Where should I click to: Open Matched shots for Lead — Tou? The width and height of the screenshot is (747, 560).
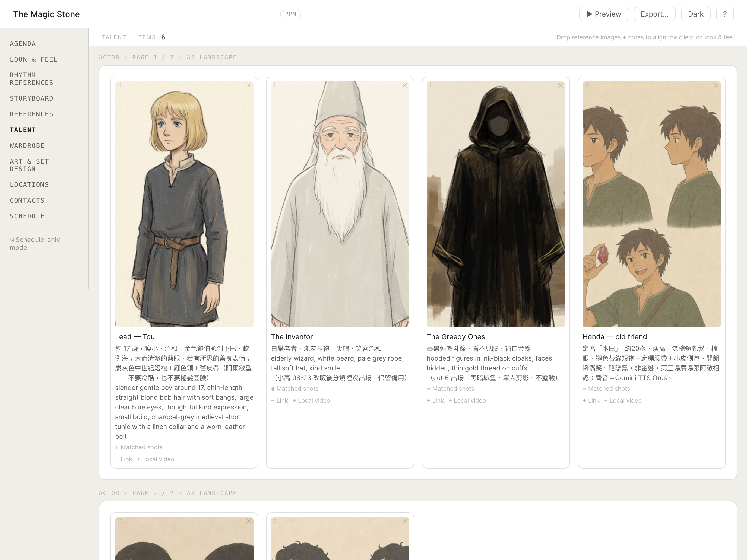pos(139,447)
